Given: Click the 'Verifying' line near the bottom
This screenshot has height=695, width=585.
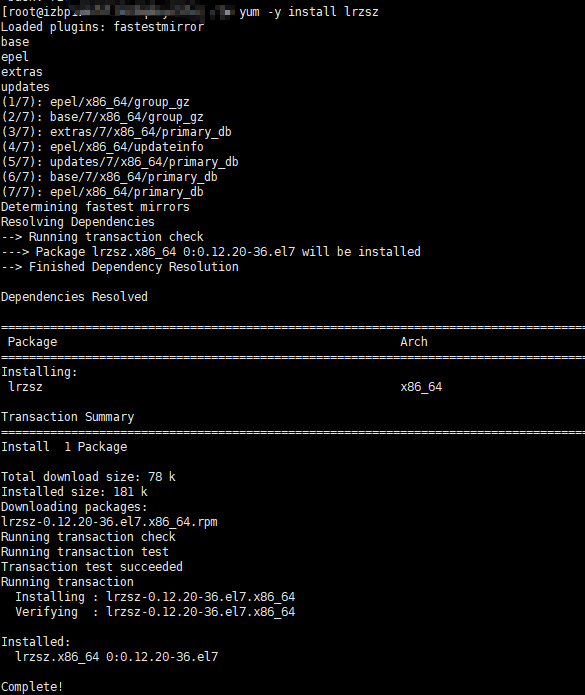Looking at the screenshot, I should coord(155,612).
